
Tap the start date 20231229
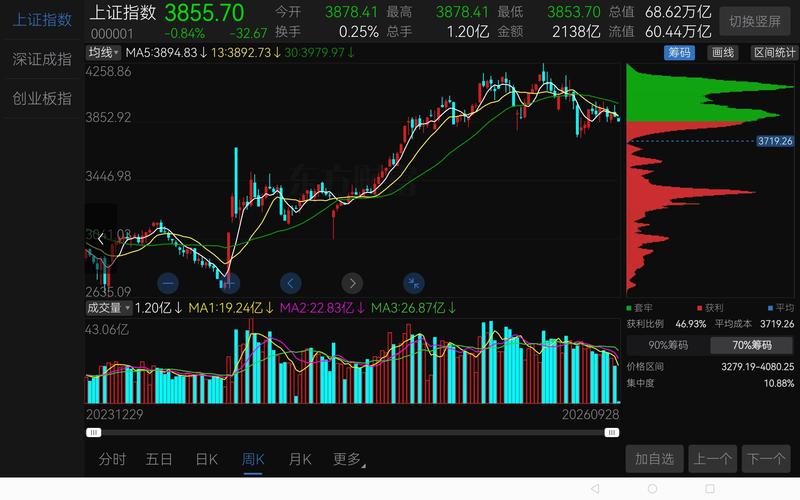coord(114,414)
